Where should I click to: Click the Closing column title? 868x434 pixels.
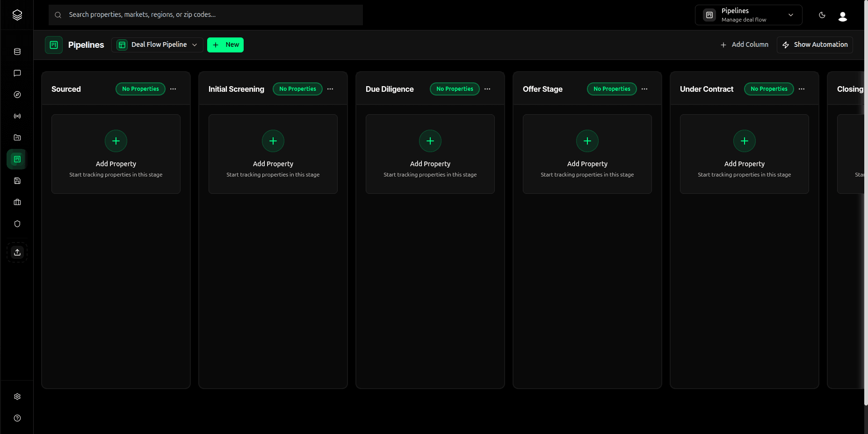click(850, 89)
